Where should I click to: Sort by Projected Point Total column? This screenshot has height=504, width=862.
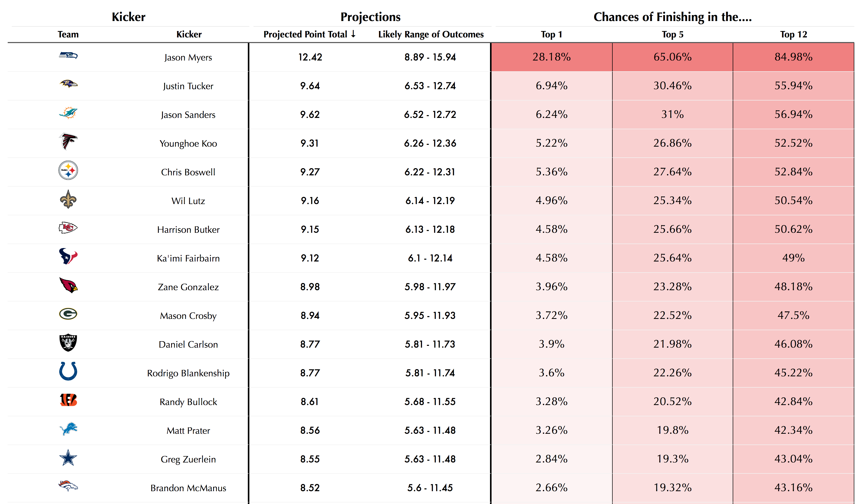[305, 35]
